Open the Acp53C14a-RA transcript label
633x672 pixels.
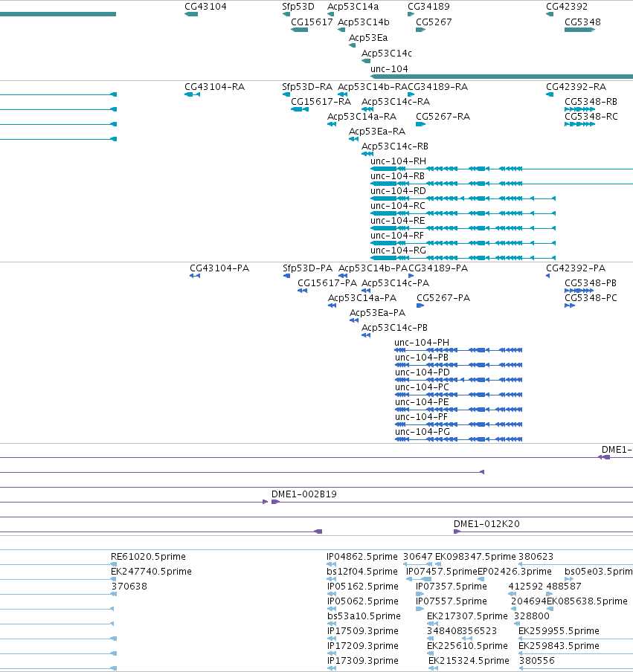tap(362, 117)
